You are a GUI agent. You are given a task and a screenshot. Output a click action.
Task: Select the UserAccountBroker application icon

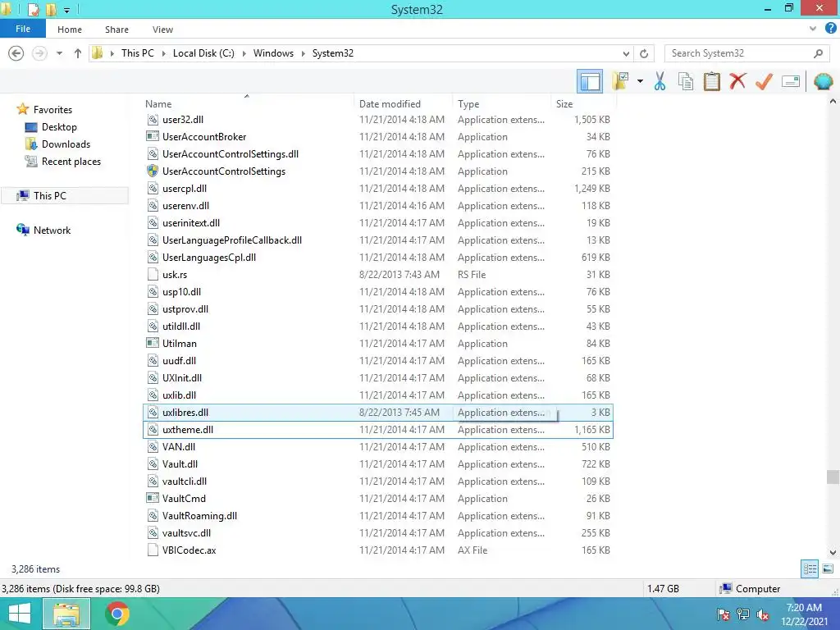(152, 137)
